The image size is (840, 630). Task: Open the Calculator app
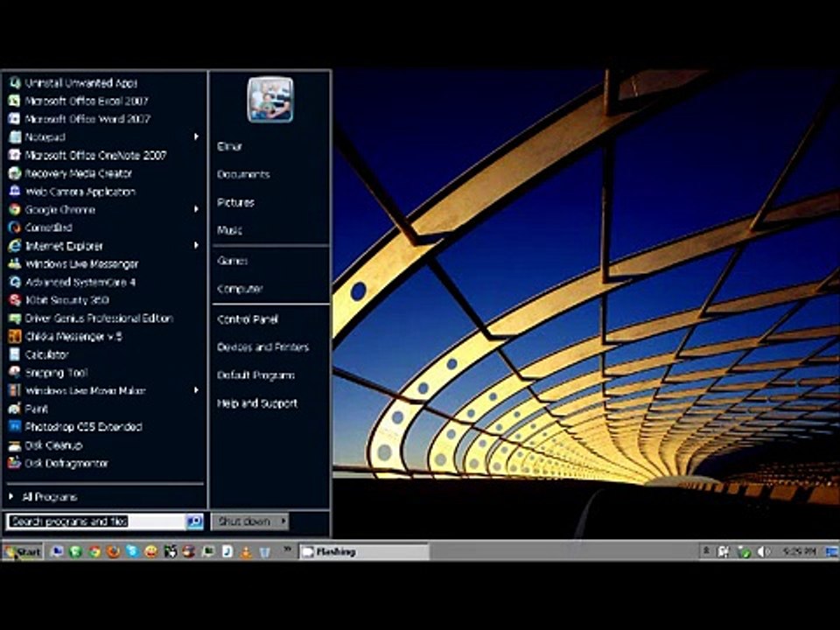click(x=104, y=354)
